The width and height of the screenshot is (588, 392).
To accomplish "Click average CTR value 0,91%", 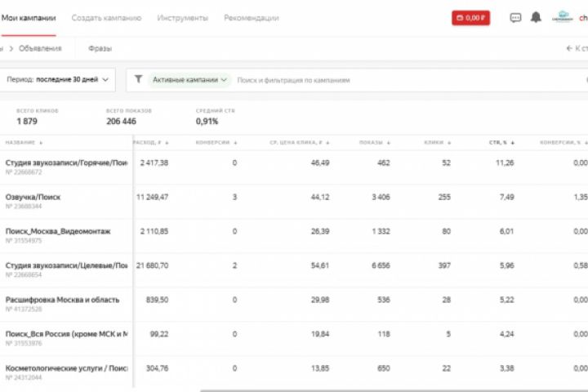I will (207, 121).
